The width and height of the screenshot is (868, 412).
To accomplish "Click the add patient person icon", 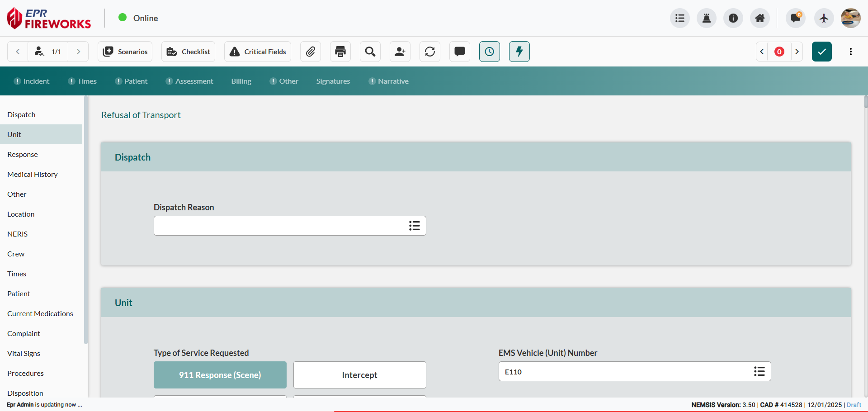I will (400, 52).
